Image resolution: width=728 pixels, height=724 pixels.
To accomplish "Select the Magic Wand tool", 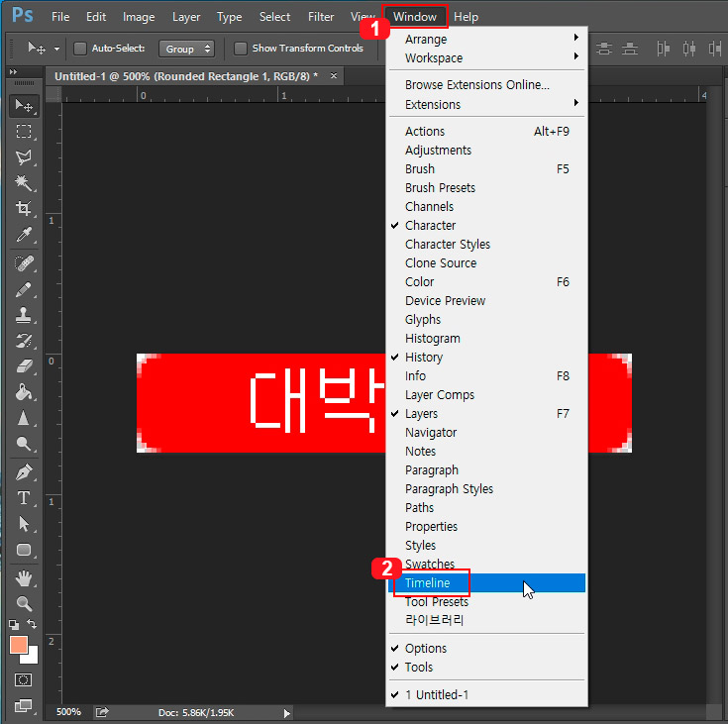I will tap(24, 183).
